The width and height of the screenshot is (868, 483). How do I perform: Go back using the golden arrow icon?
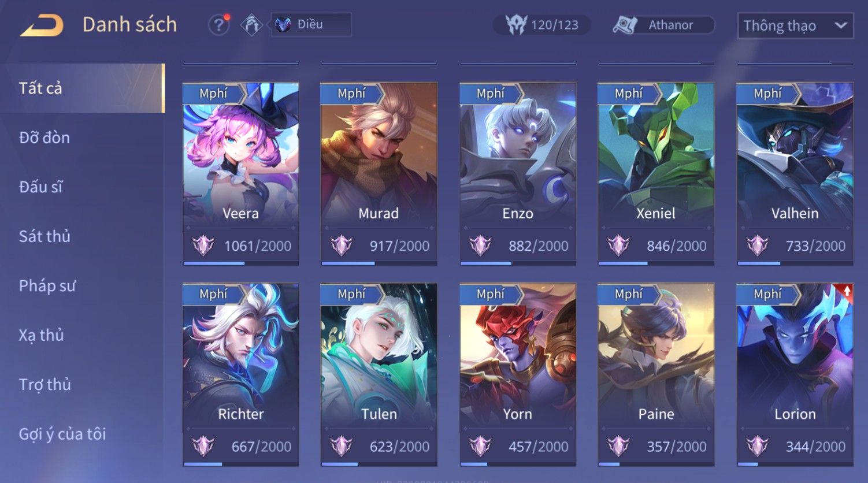coord(41,25)
